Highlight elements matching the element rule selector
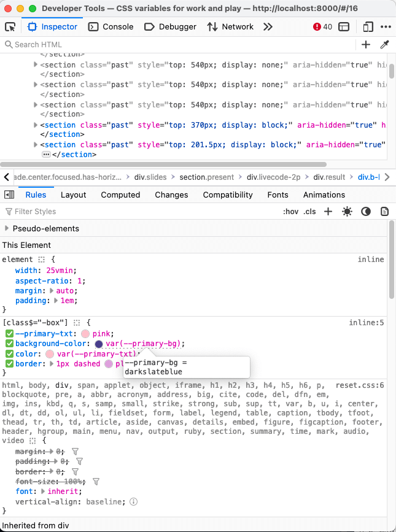 (x=41, y=260)
